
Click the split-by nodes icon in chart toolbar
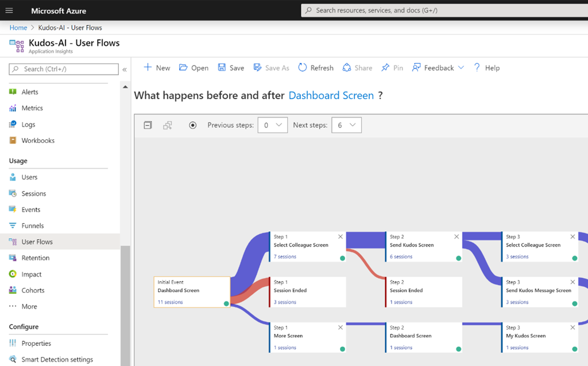[168, 125]
